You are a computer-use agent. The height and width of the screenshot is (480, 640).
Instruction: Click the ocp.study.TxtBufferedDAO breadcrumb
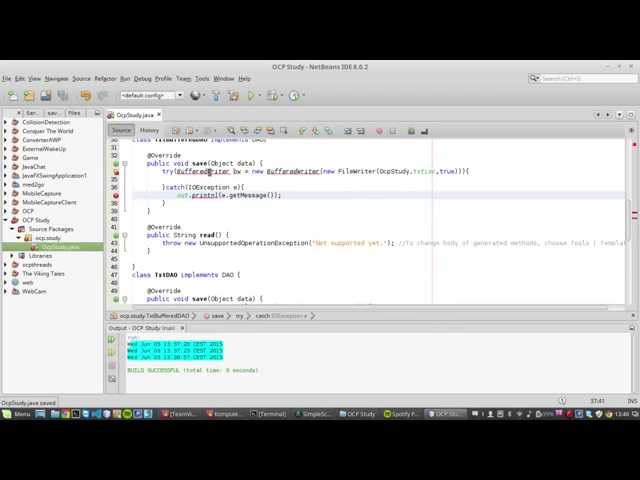pyautogui.click(x=150, y=316)
